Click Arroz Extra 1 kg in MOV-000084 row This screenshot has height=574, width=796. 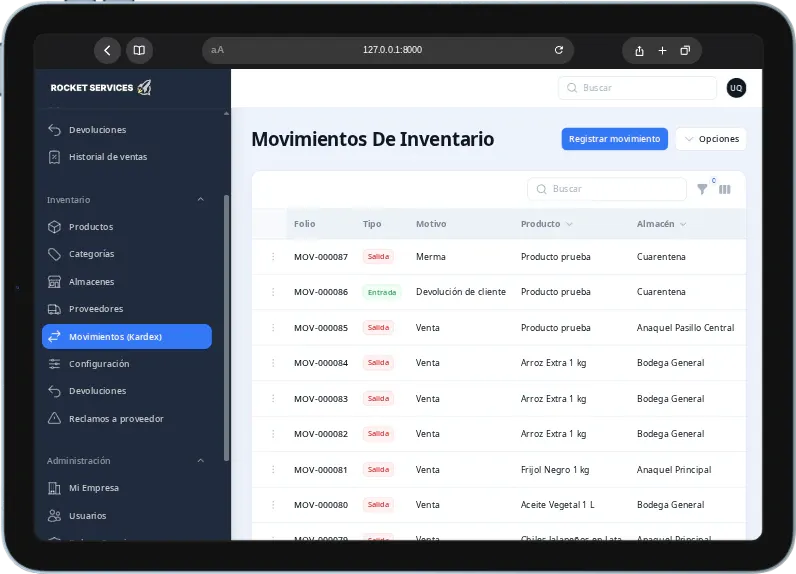(x=553, y=363)
